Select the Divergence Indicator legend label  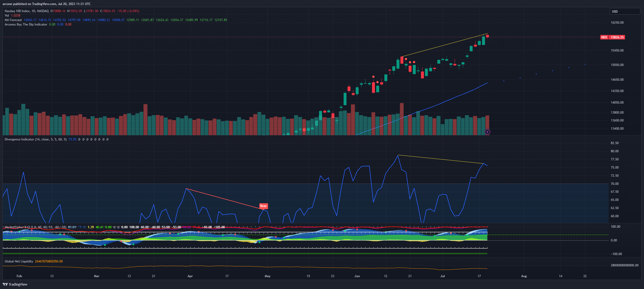36,139
